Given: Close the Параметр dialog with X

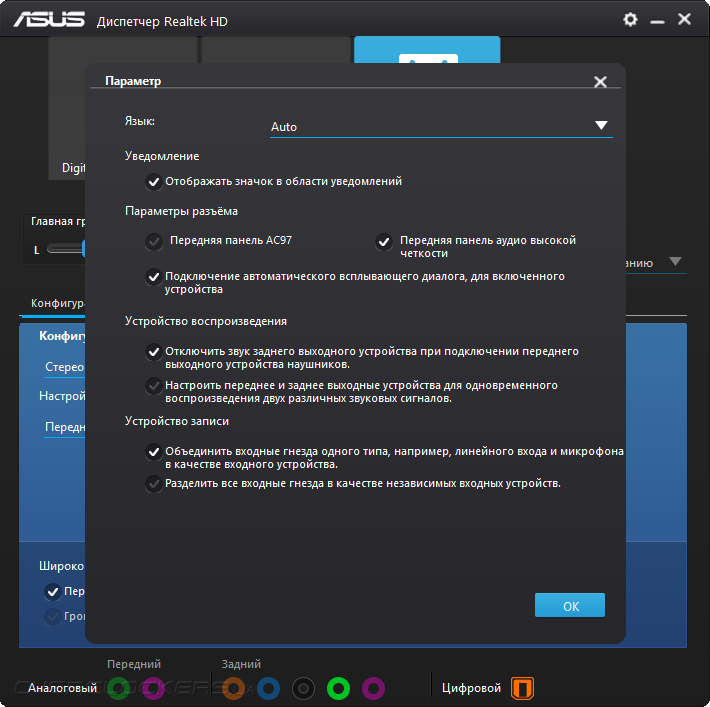Looking at the screenshot, I should pos(600,82).
